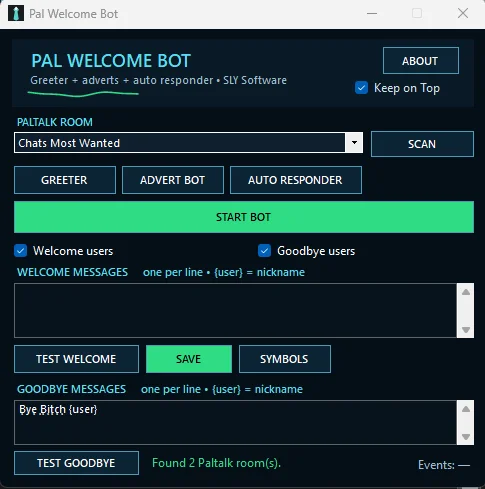The width and height of the screenshot is (485, 489).
Task: Switch to the Auto Responder section
Action: 296,180
